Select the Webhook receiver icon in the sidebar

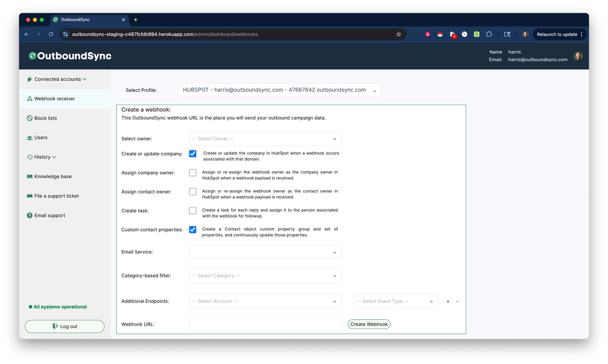pos(29,99)
